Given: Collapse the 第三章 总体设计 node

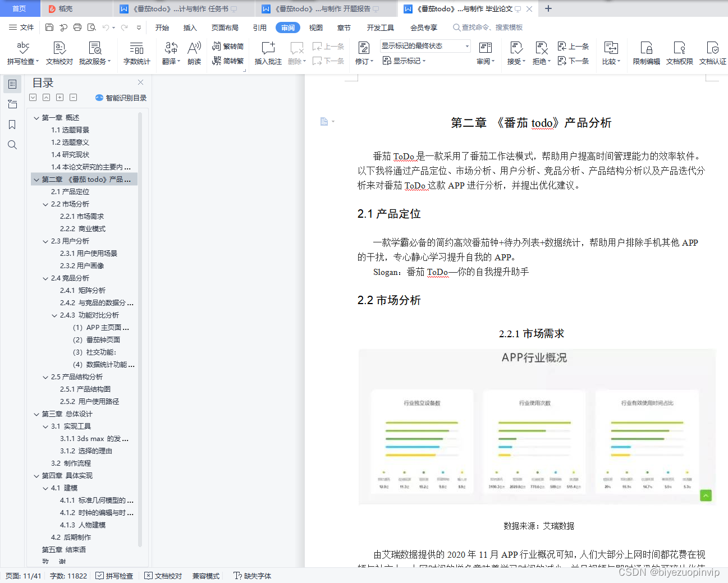Looking at the screenshot, I should (36, 414).
